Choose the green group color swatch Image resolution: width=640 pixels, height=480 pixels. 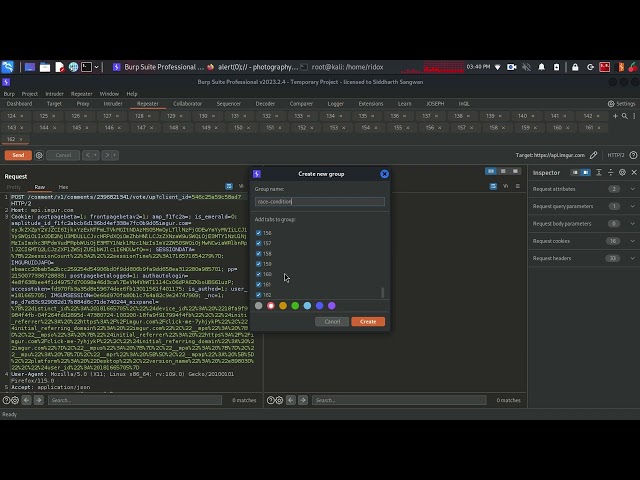pyautogui.click(x=295, y=306)
